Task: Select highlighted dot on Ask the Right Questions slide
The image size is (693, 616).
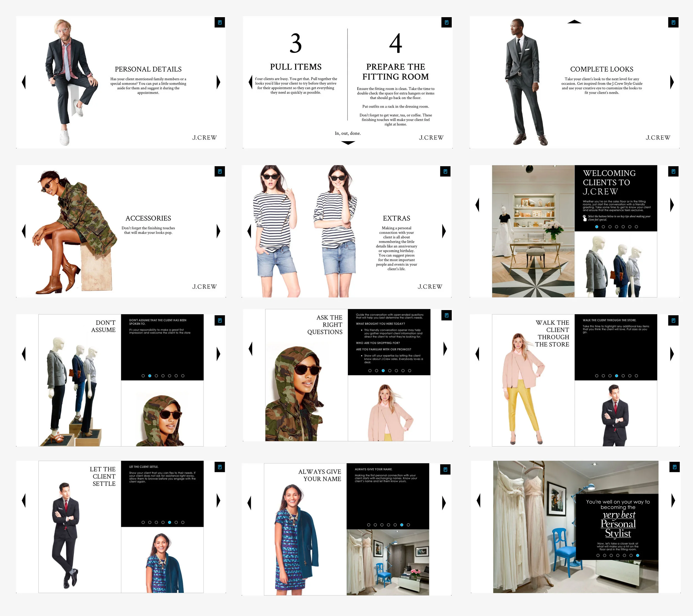Action: pos(383,371)
